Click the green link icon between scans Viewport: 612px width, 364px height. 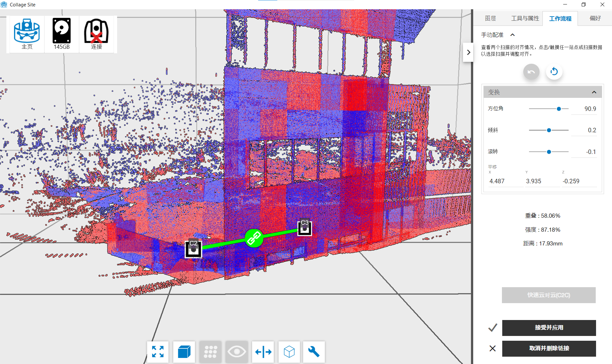click(254, 238)
